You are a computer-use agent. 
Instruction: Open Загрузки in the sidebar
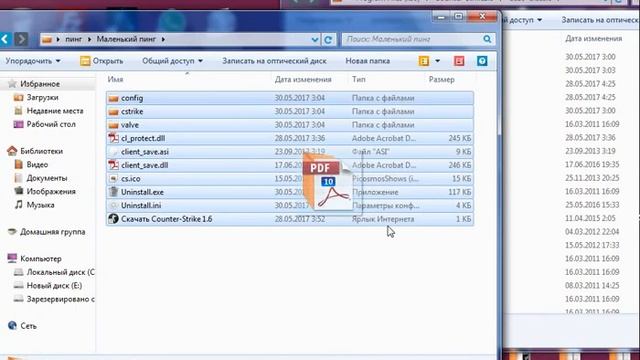point(42,98)
